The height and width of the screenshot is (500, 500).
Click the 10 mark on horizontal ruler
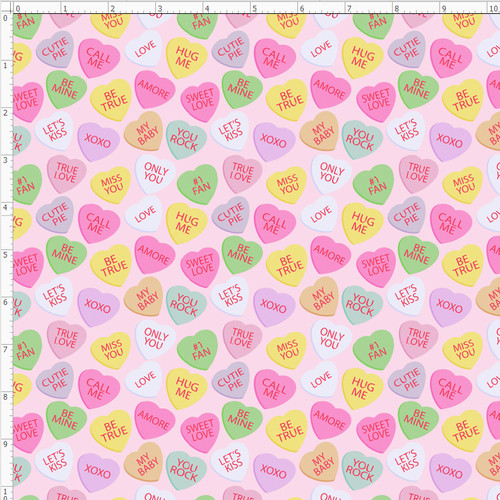494,8
